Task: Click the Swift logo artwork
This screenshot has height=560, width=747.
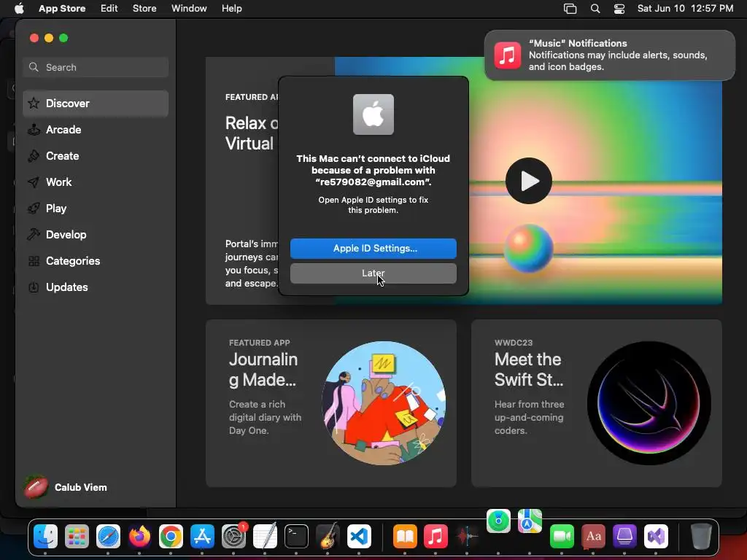Action: point(649,402)
